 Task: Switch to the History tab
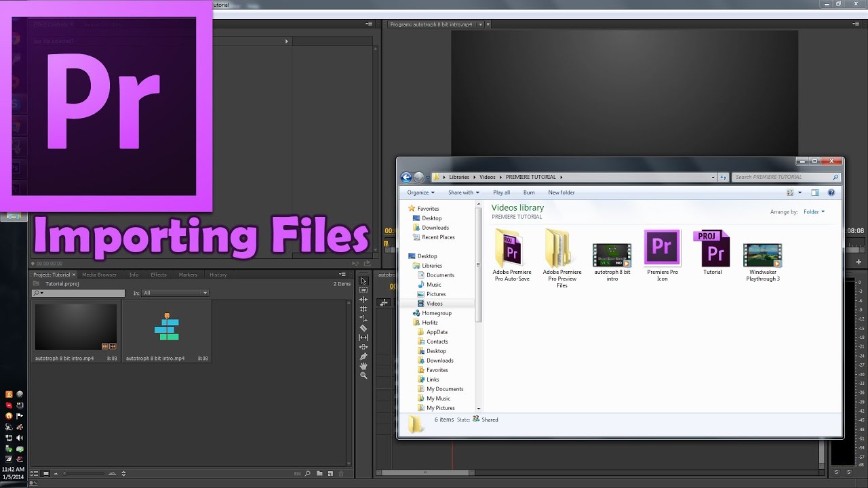point(218,274)
